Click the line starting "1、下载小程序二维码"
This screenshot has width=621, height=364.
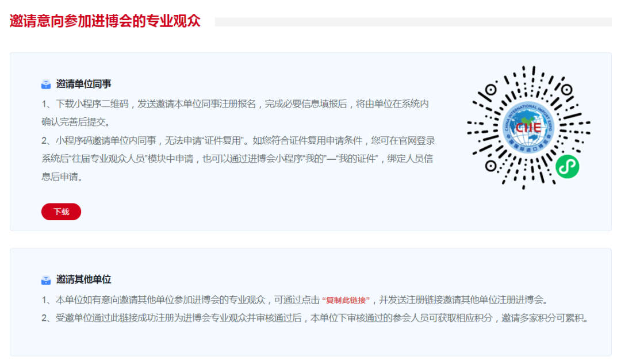click(x=235, y=104)
